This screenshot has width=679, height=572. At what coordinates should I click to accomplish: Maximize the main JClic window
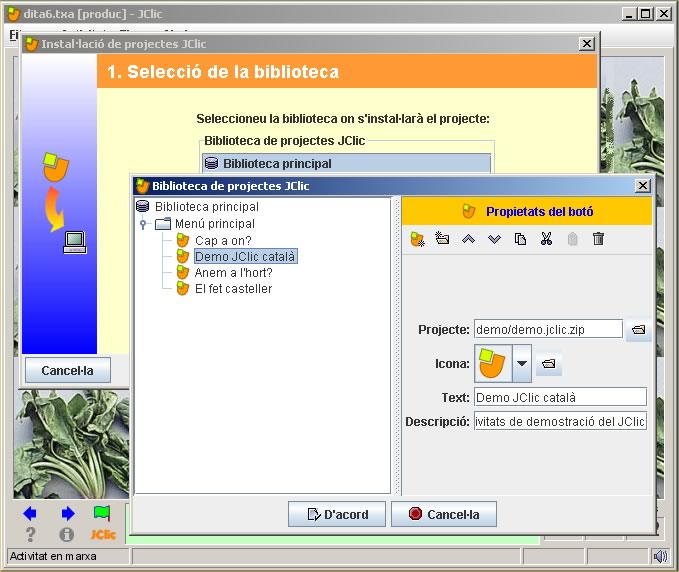646,14
